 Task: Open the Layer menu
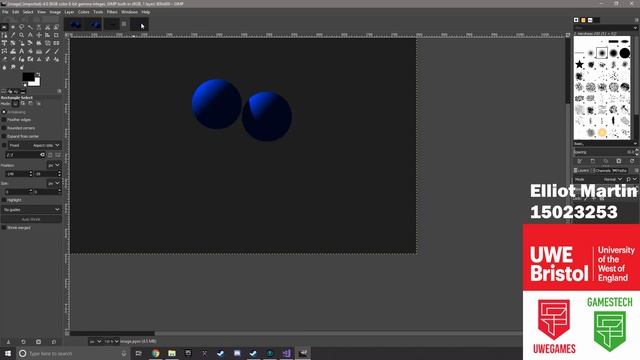pyautogui.click(x=69, y=12)
